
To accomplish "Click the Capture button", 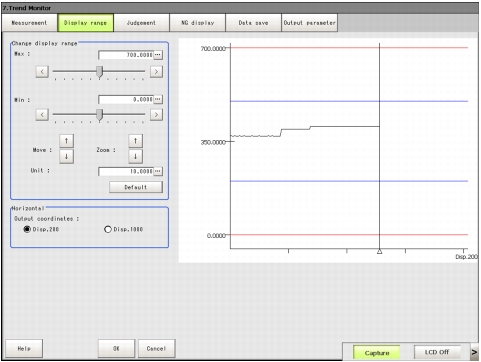I will [377, 353].
